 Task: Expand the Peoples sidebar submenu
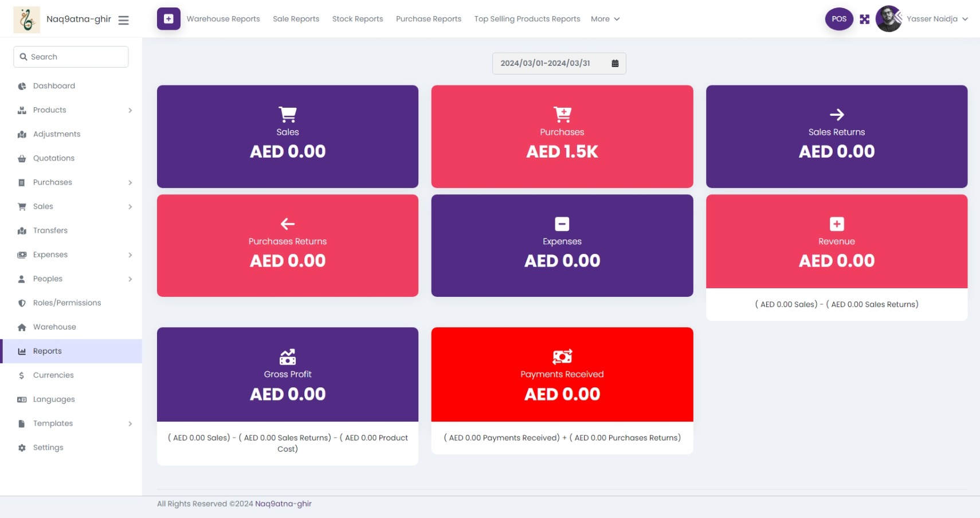coord(130,279)
